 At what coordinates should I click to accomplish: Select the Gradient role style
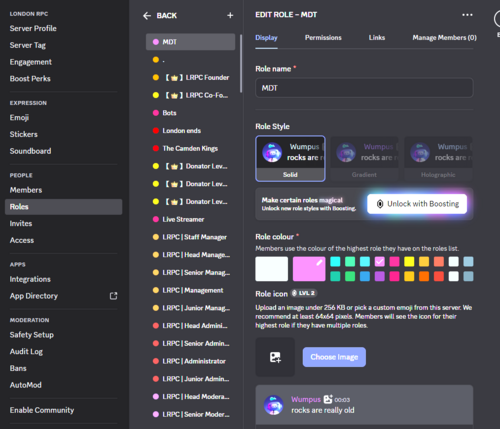[x=364, y=159]
